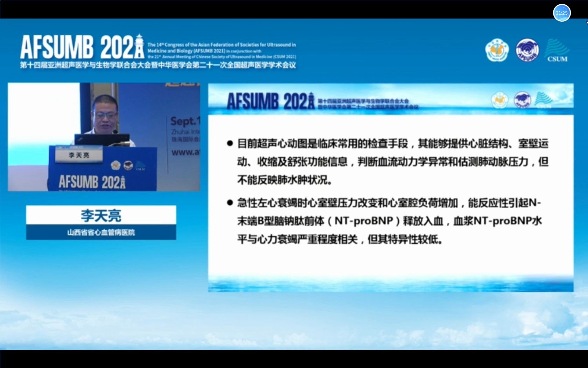The width and height of the screenshot is (588, 368).
Task: Select the CSUM wave logo
Action: click(x=557, y=51)
